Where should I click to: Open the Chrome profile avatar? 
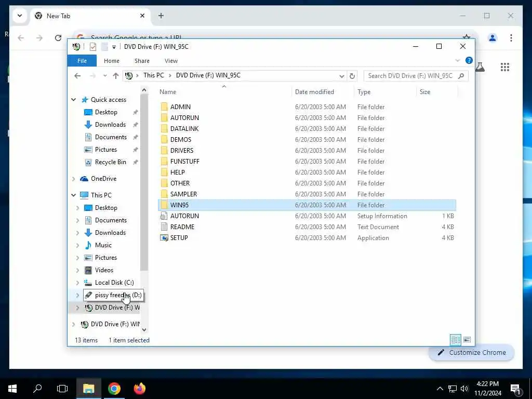point(493,37)
